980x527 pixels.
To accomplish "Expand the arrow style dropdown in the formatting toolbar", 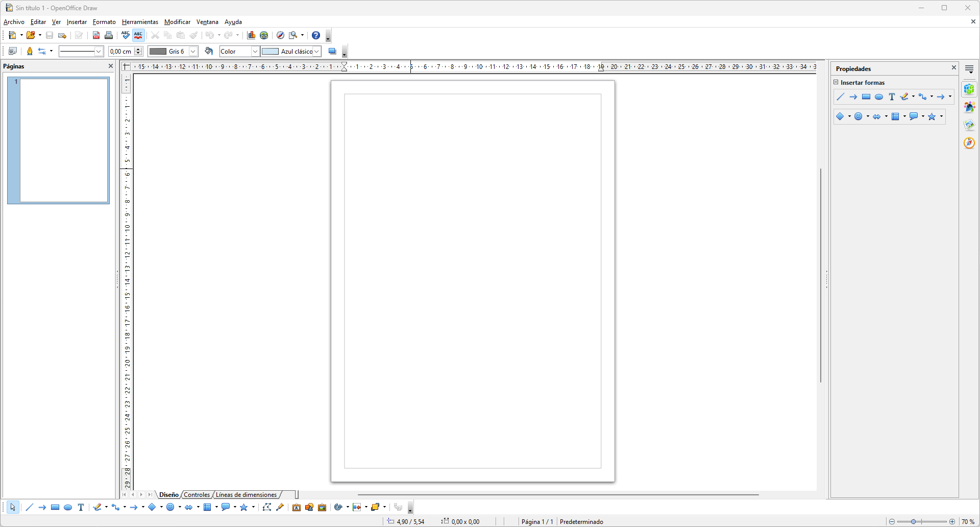I will [51, 51].
